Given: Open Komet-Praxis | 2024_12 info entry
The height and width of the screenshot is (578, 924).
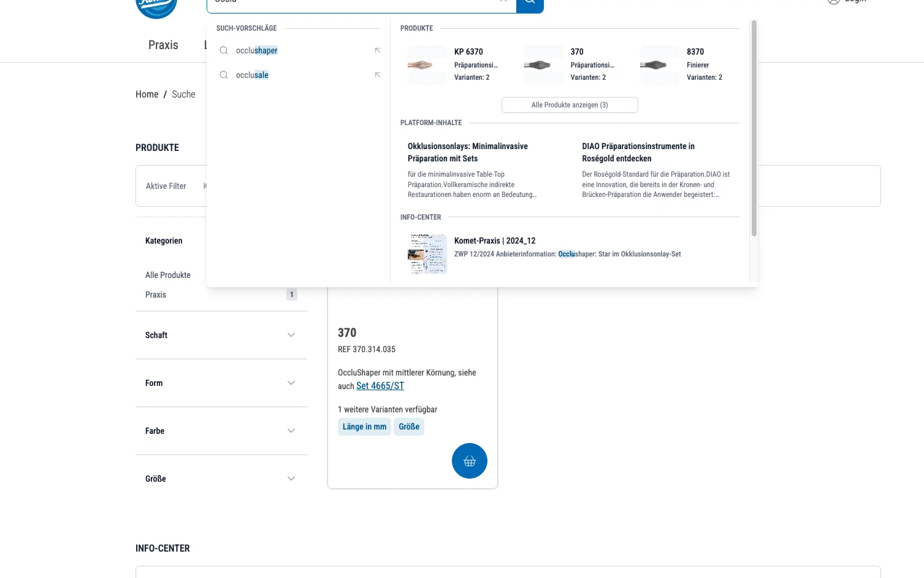Looking at the screenshot, I should click(495, 241).
